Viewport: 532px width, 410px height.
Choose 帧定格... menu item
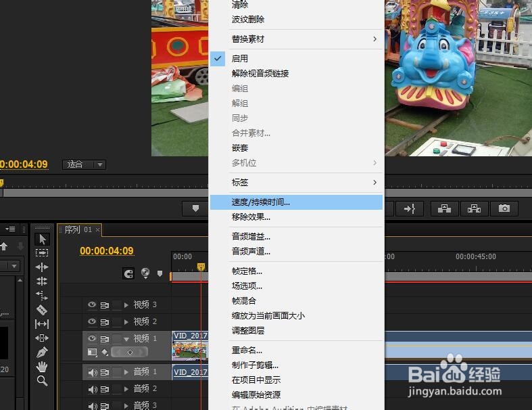(x=297, y=271)
